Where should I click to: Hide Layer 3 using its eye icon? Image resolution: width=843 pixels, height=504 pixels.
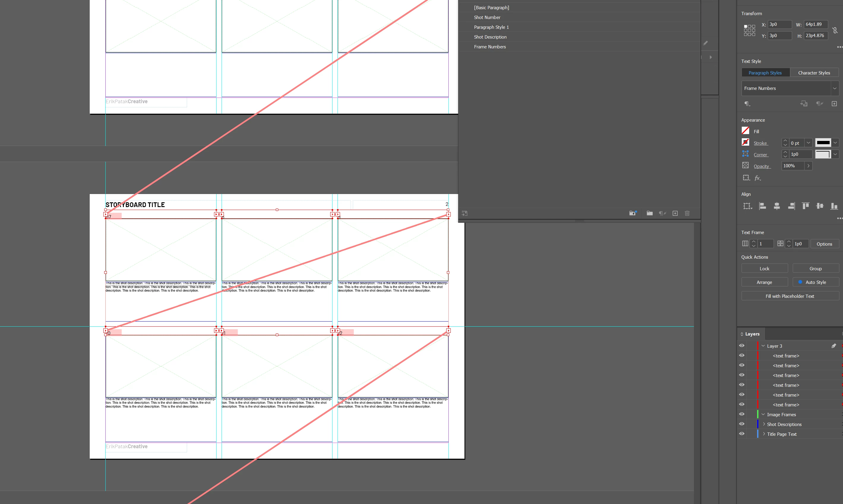(x=742, y=346)
